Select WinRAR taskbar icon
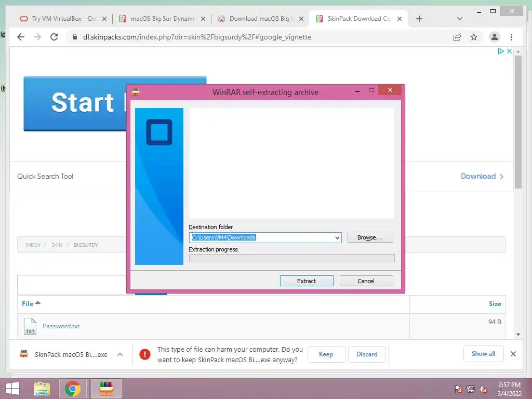This screenshot has width=532, height=399. click(x=106, y=389)
